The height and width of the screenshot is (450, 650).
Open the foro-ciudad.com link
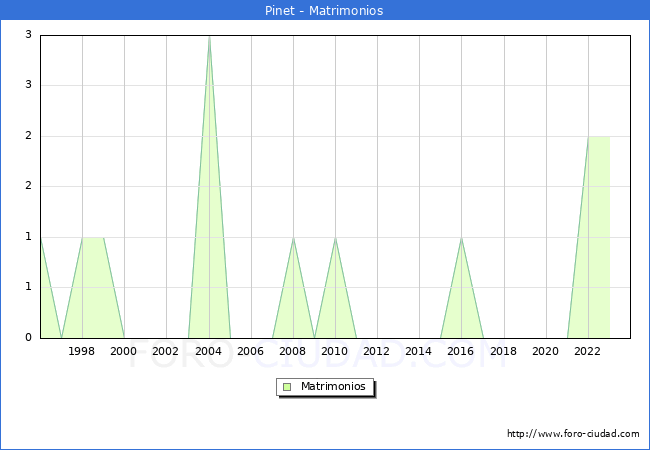[573, 434]
